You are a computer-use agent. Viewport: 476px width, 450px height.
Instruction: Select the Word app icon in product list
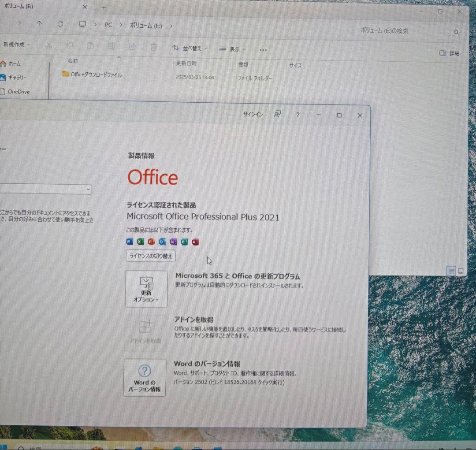[x=129, y=242]
